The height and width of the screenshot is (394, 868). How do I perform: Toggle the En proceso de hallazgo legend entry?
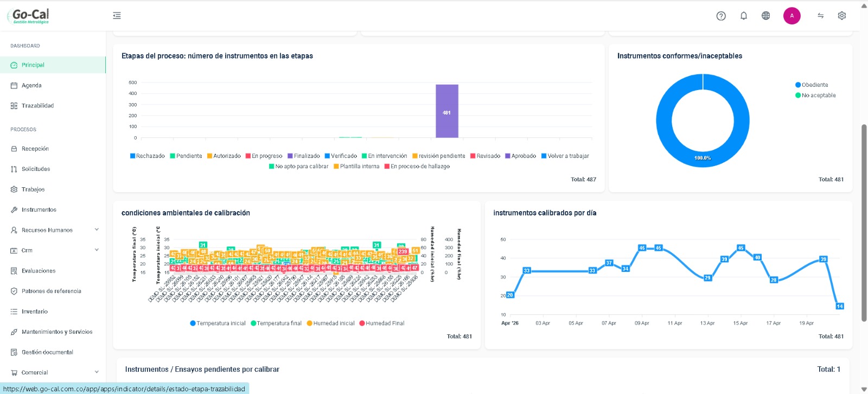[x=417, y=167]
